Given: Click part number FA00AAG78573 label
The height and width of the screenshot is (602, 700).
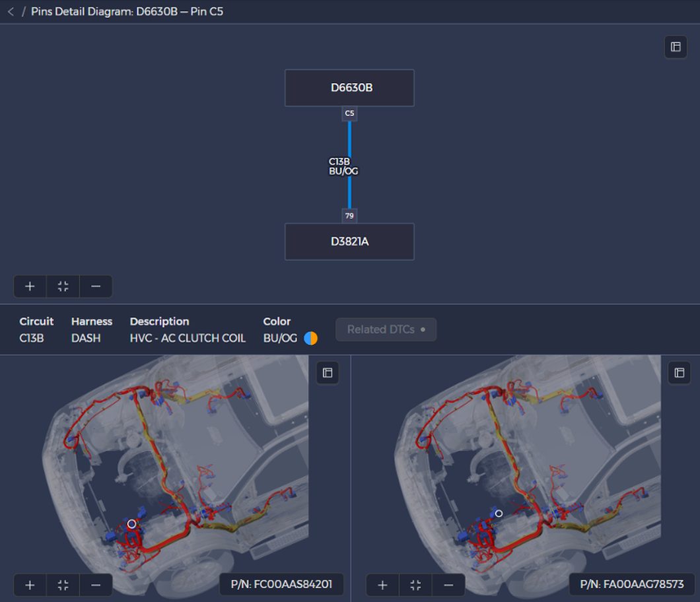Looking at the screenshot, I should tap(632, 584).
